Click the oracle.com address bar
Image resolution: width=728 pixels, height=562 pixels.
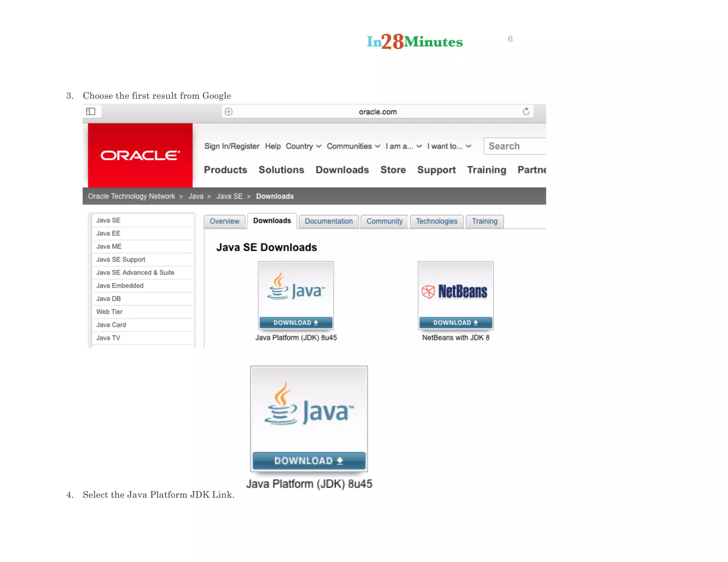click(378, 112)
